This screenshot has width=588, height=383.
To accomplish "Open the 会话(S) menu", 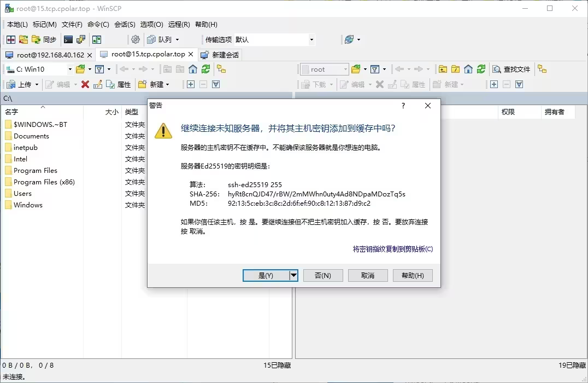I will click(x=125, y=25).
